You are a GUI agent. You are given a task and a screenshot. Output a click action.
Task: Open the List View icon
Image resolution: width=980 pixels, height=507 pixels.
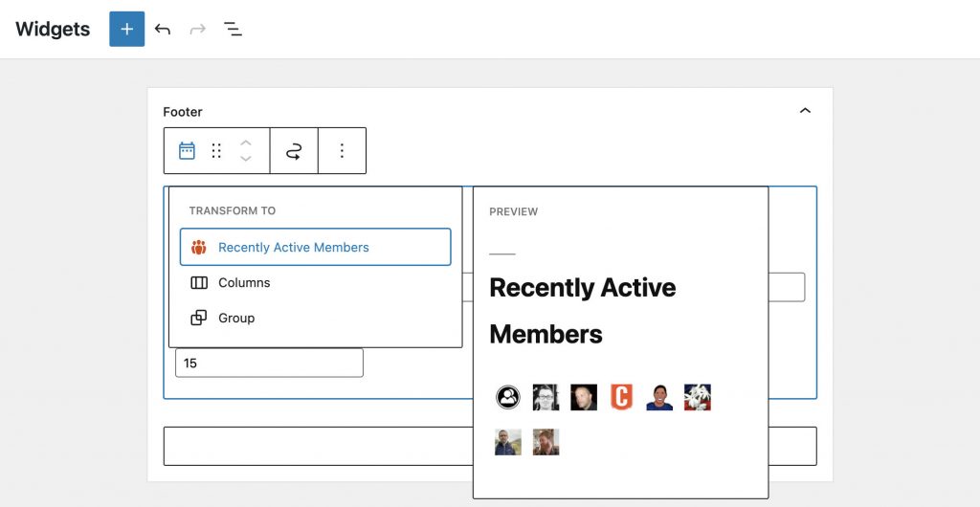point(233,29)
